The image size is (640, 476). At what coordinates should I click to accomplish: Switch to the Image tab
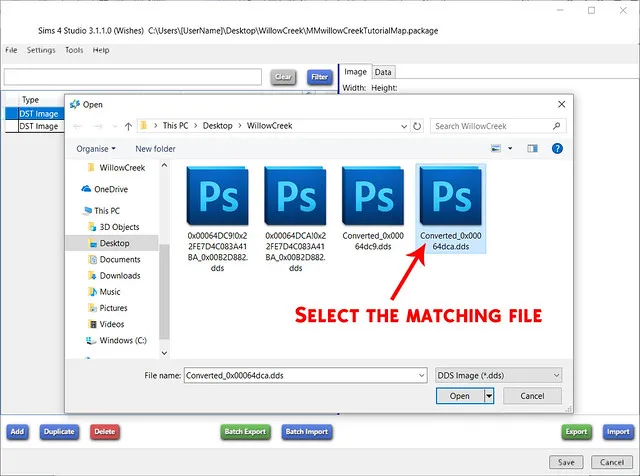point(356,72)
